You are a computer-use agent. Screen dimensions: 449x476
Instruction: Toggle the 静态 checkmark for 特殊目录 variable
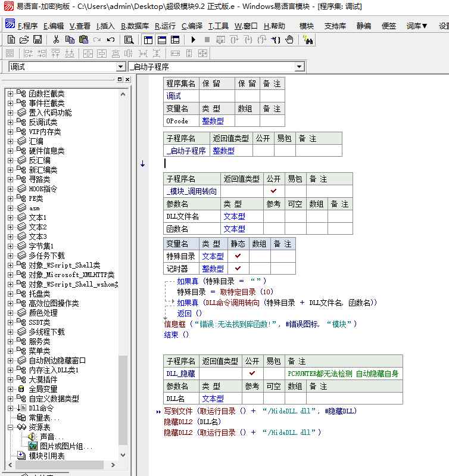(238, 256)
